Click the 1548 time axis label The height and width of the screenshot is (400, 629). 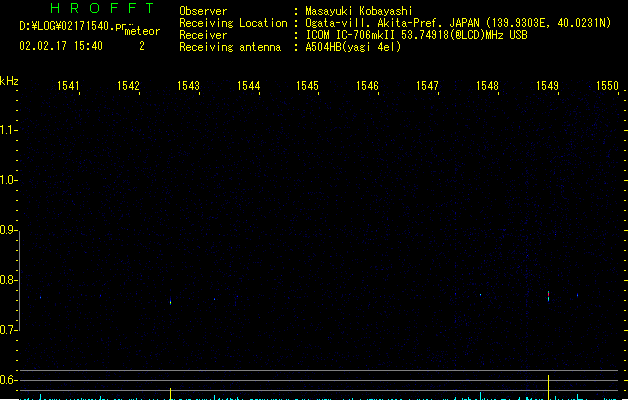(487, 86)
